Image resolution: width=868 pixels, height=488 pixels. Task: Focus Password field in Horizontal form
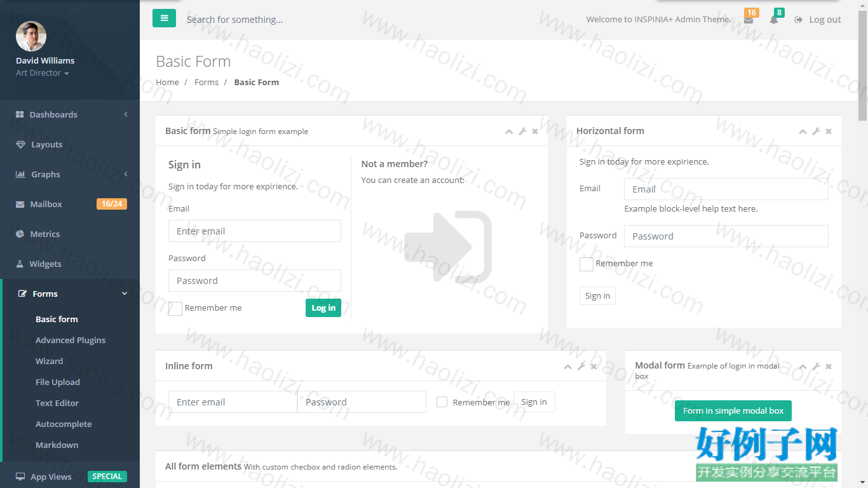click(x=726, y=236)
